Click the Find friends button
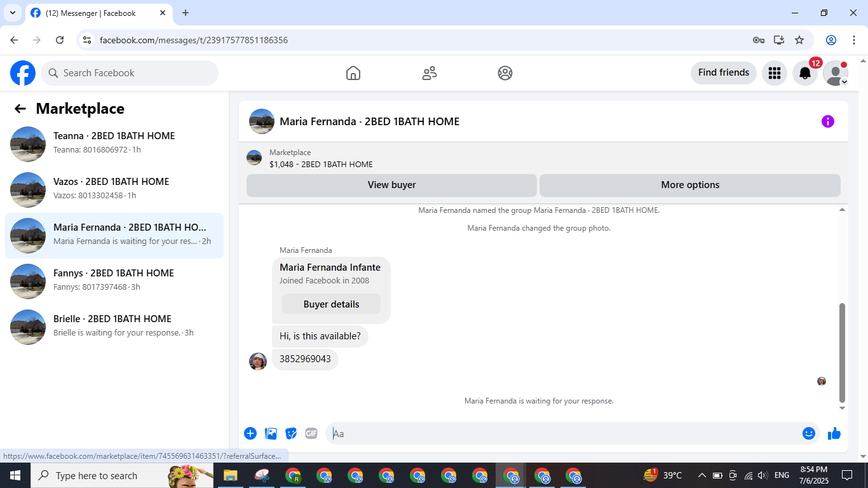 724,72
